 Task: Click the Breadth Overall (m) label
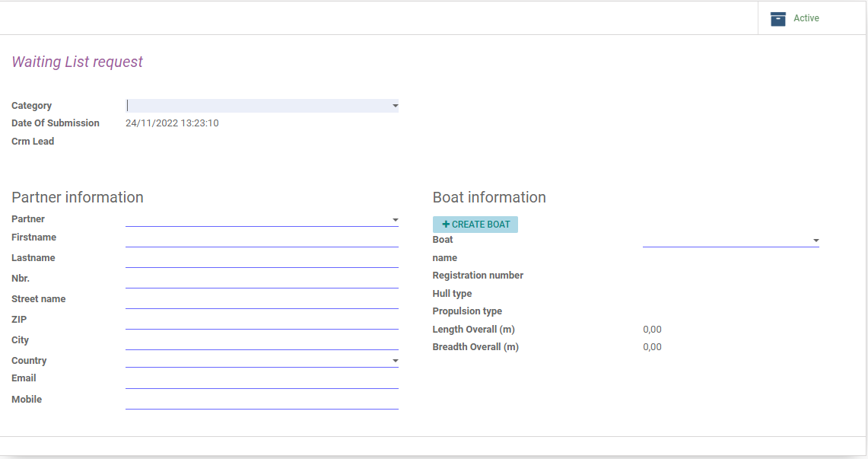tap(475, 347)
